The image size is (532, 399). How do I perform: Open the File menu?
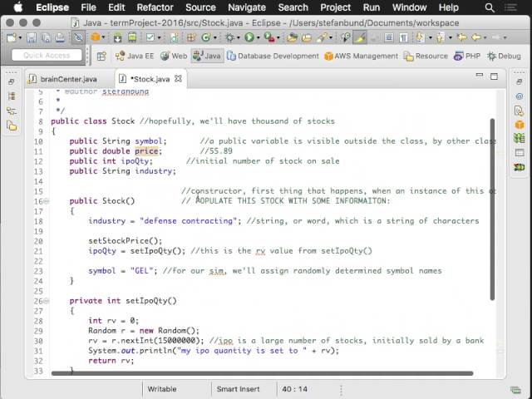pos(88,7)
